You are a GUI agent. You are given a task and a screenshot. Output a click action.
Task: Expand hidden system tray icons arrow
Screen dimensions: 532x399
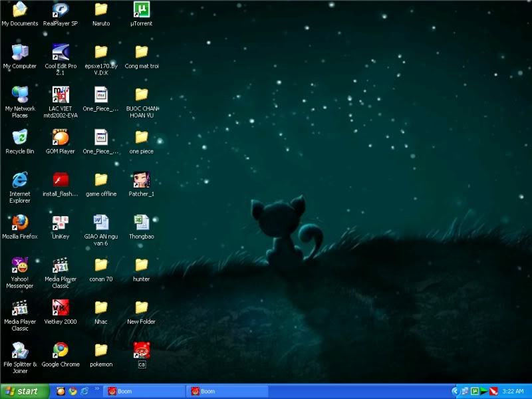pyautogui.click(x=456, y=391)
